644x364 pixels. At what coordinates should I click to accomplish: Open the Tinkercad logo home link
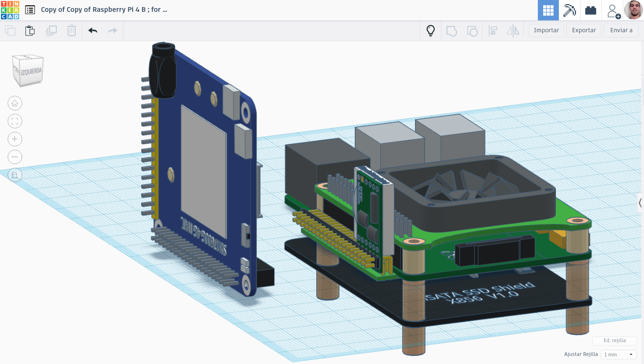pyautogui.click(x=10, y=10)
